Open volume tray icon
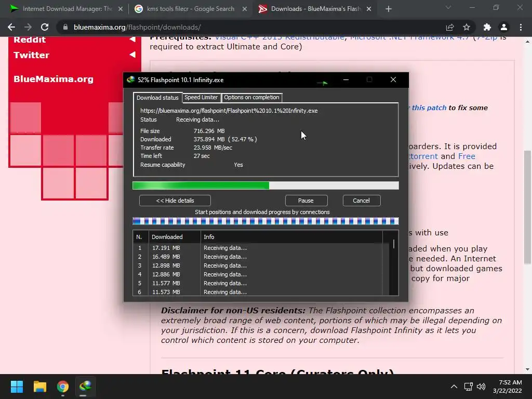Screen dimensions: 532x399 (x=481, y=387)
